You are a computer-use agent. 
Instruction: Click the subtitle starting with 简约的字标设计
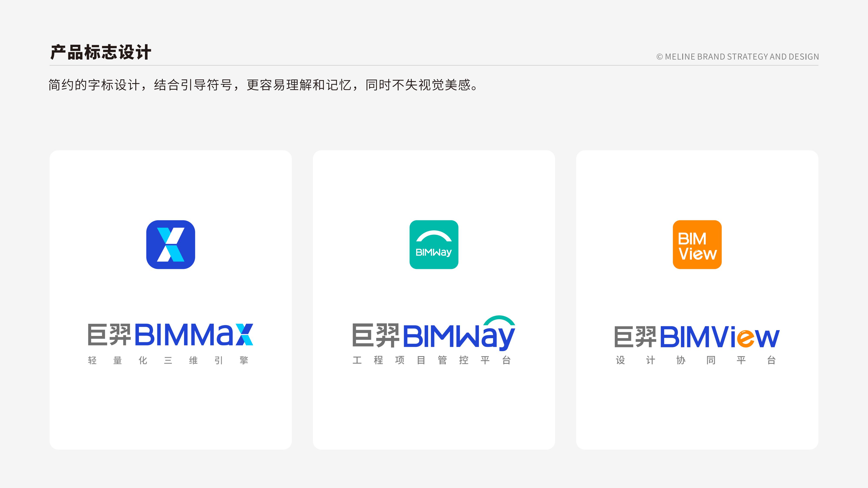tap(263, 85)
